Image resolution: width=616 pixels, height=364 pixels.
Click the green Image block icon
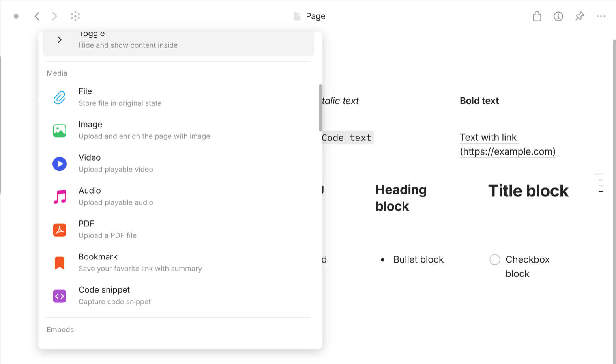coord(59,131)
